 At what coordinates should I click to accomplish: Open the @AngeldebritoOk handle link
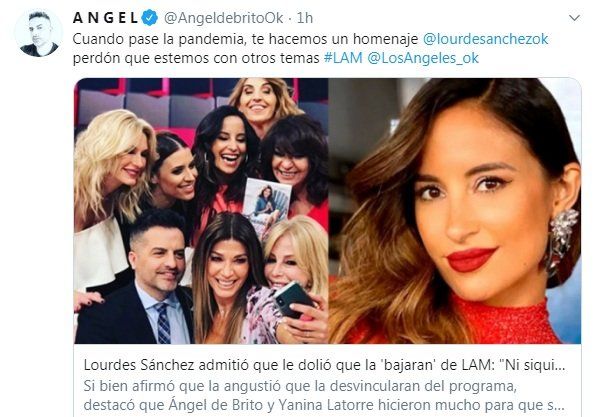(224, 18)
